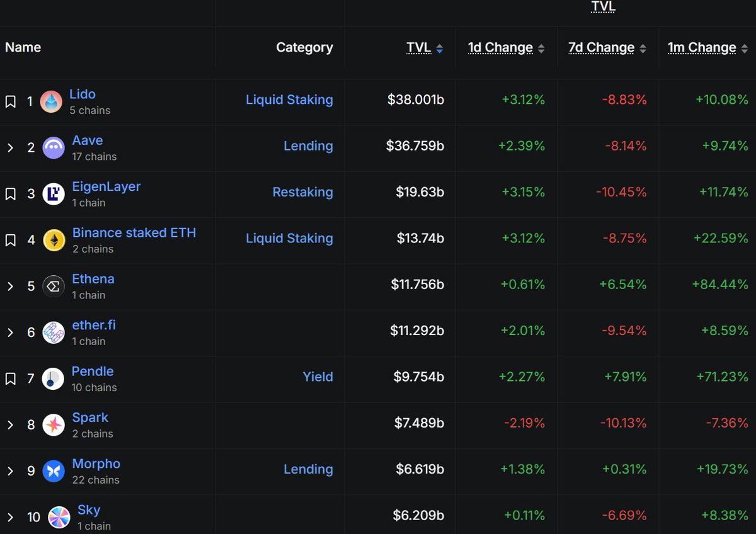Click the Aave ghost logo
This screenshot has height=534, width=756.
tap(54, 148)
